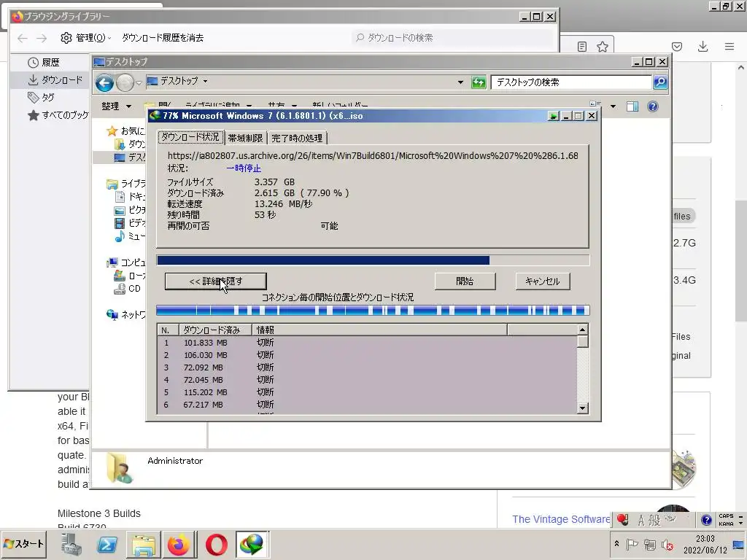This screenshot has height=560, width=747.
Task: Select お気に入り in the Explorer tree
Action: (x=127, y=131)
